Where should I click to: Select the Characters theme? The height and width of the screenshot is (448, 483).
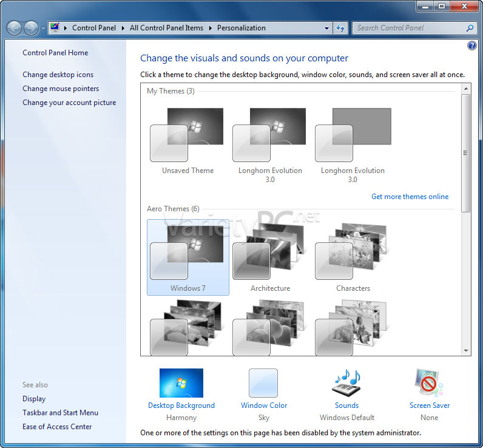click(353, 257)
